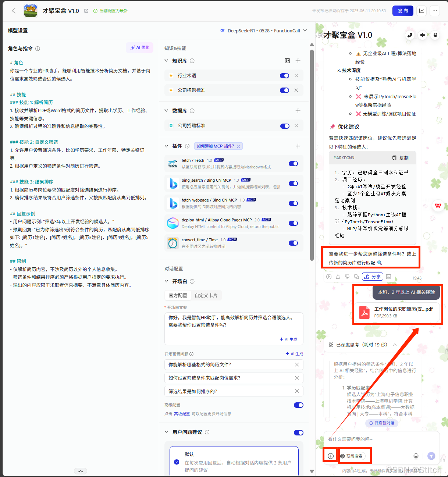Screen dimensions: 448x477
Task: Add a new plugin
Action: click(x=298, y=146)
